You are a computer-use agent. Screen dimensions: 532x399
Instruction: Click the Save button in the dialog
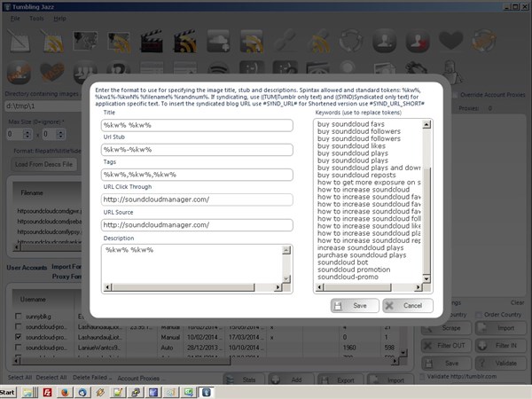point(355,306)
